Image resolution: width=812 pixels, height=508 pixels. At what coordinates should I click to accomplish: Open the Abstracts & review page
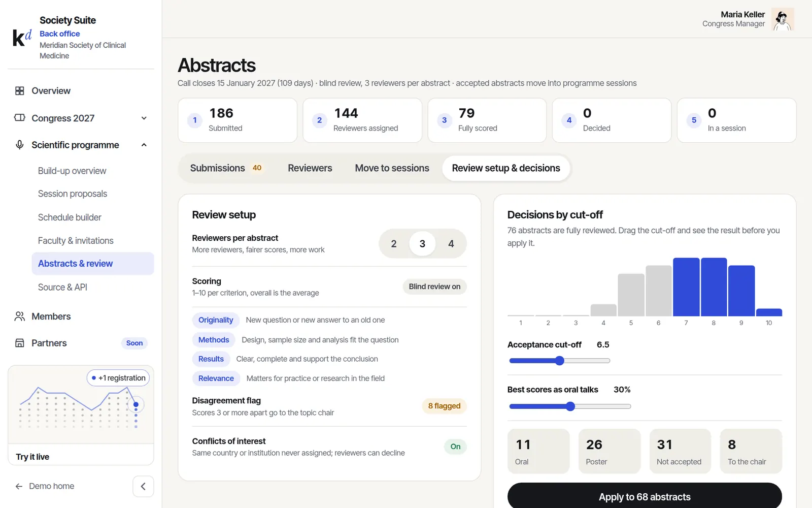[x=93, y=264]
